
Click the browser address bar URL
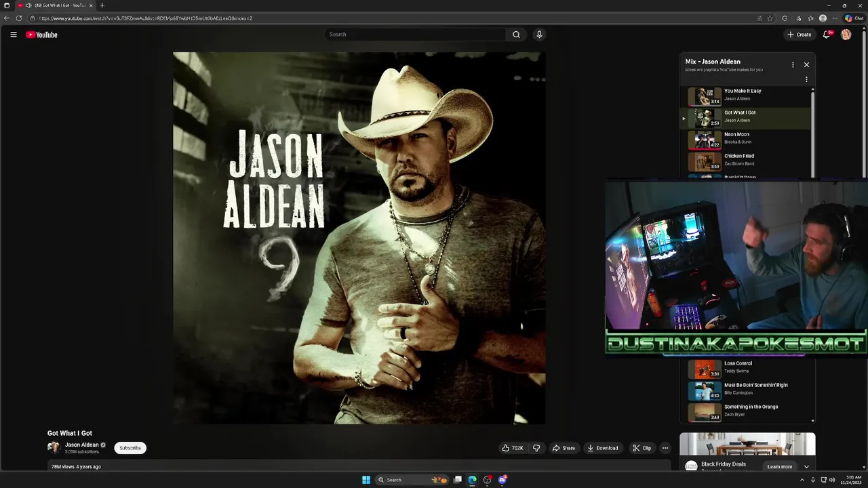coord(145,18)
